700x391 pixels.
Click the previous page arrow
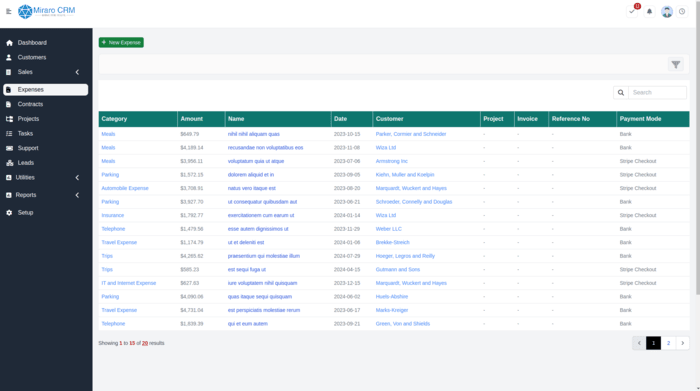639,343
